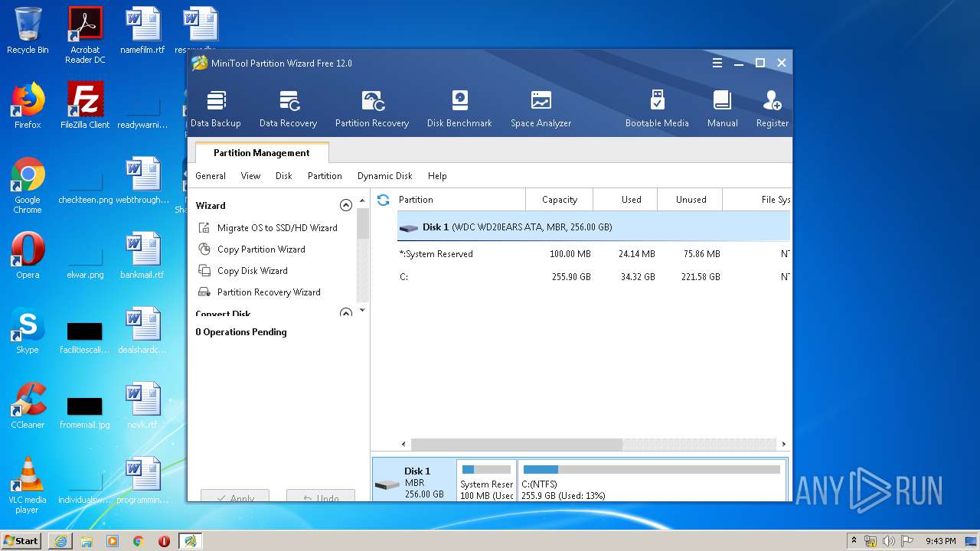Open Space Analyzer
The width and height of the screenshot is (980, 551).
pos(541,108)
